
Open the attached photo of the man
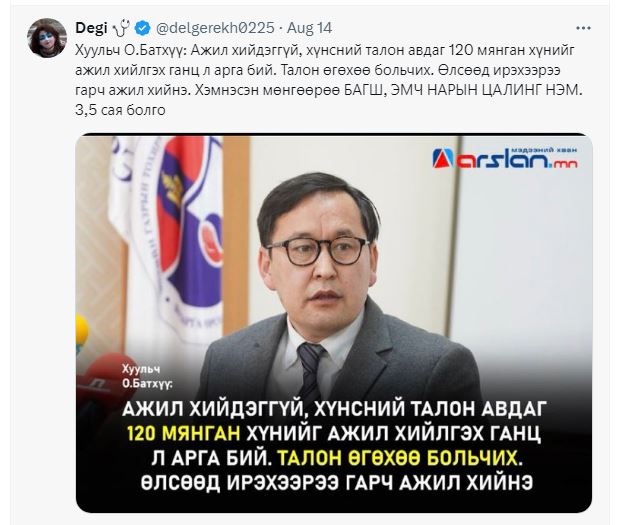pos(334,323)
